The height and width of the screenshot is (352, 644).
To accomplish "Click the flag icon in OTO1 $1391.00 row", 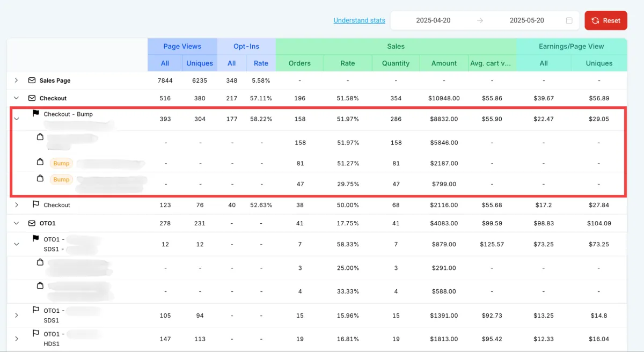I will (36, 310).
